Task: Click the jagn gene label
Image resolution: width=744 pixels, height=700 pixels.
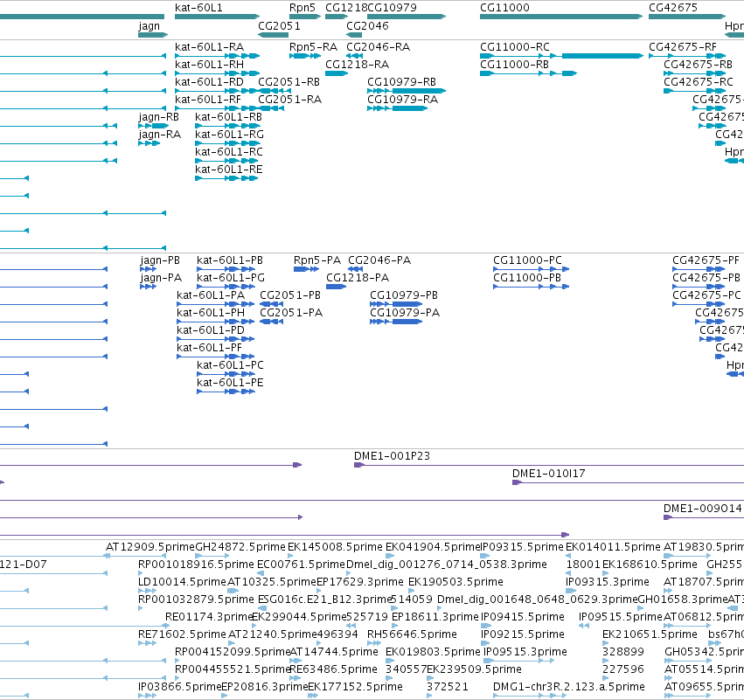Action: (x=149, y=26)
